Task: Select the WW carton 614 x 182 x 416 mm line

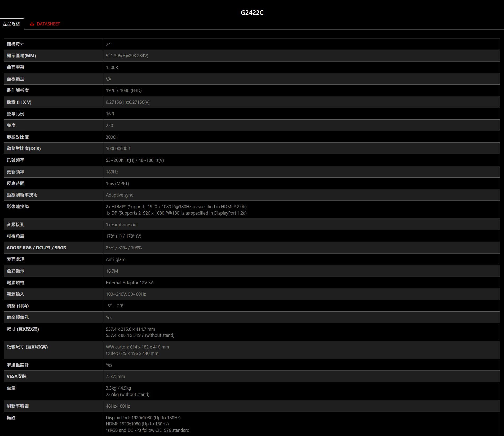Action: (137, 347)
